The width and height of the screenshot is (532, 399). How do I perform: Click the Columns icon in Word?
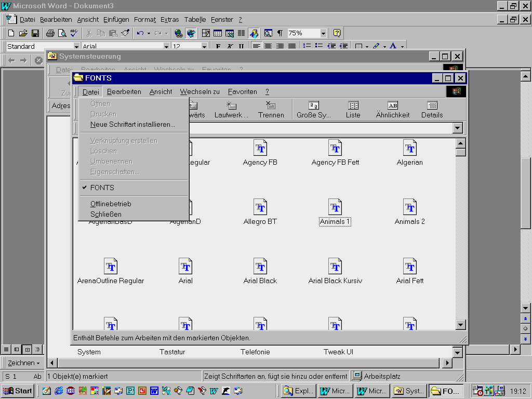241,33
